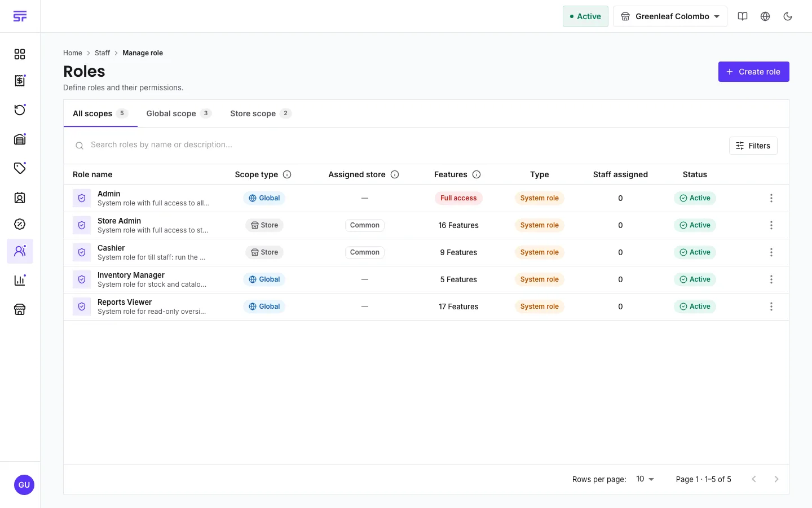Viewport: 812px width, 508px height.
Task: Click the app logo in top-left corner
Action: click(20, 16)
